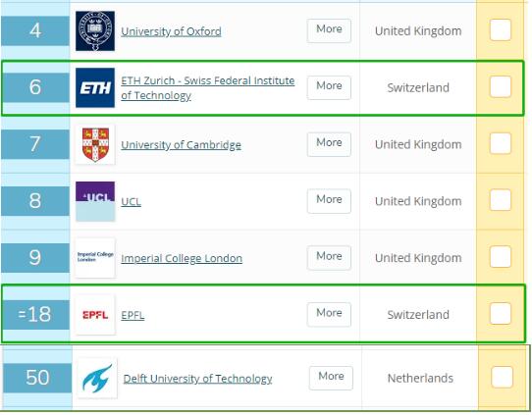This screenshot has width=532, height=415.
Task: Open the ETH Zurich - Swiss Federal Institute link
Action: click(x=208, y=88)
